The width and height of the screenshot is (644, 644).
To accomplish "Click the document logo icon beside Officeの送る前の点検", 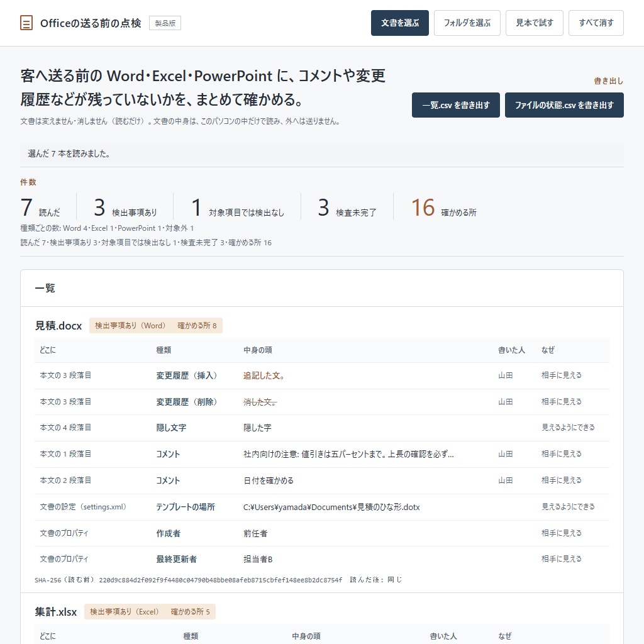I will [x=26, y=23].
